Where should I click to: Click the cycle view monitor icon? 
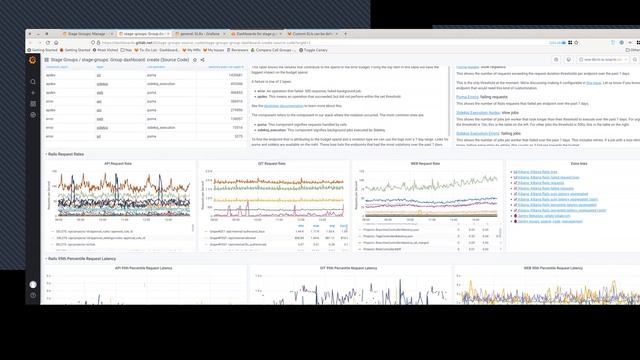tap(569, 60)
